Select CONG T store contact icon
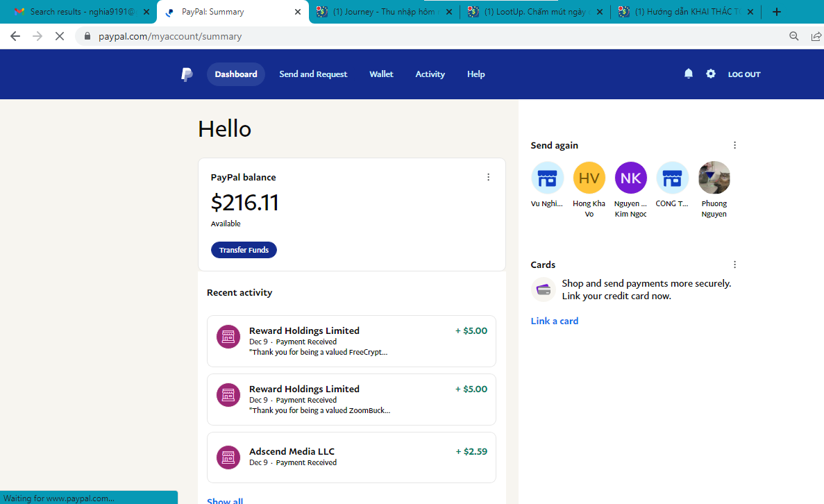 pos(672,178)
